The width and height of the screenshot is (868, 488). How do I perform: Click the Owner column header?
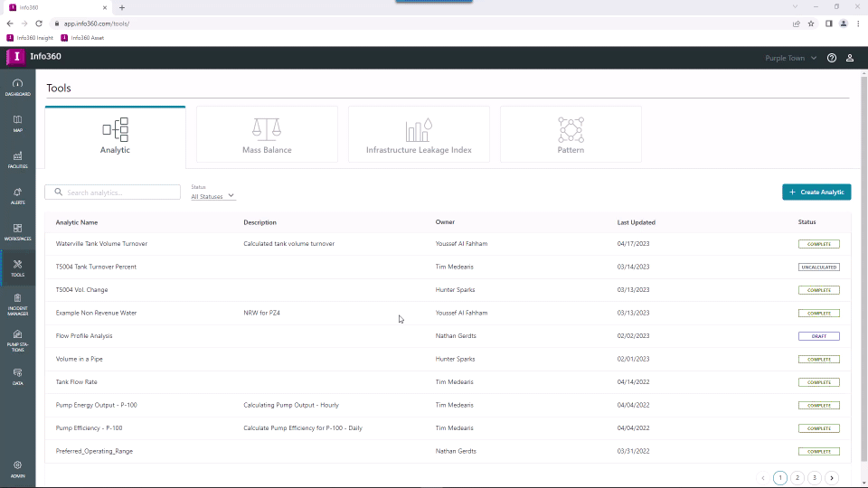(445, 222)
